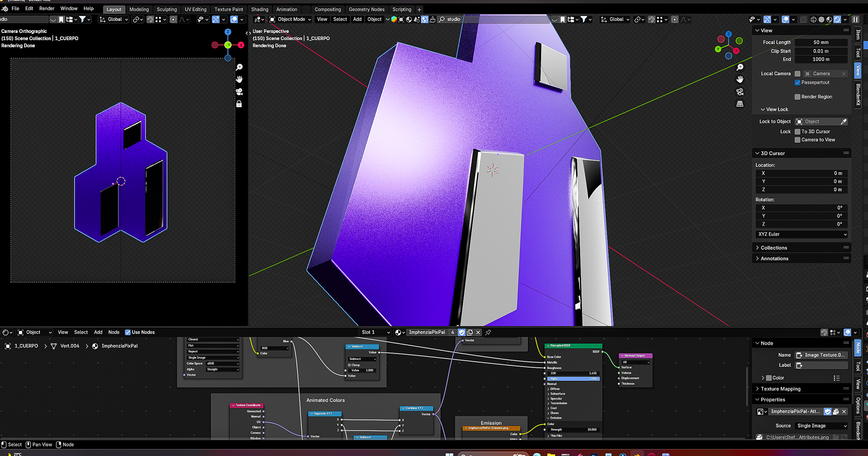Enable Lock To 3D Cursor checkbox
The height and width of the screenshot is (456, 868).
tap(797, 132)
